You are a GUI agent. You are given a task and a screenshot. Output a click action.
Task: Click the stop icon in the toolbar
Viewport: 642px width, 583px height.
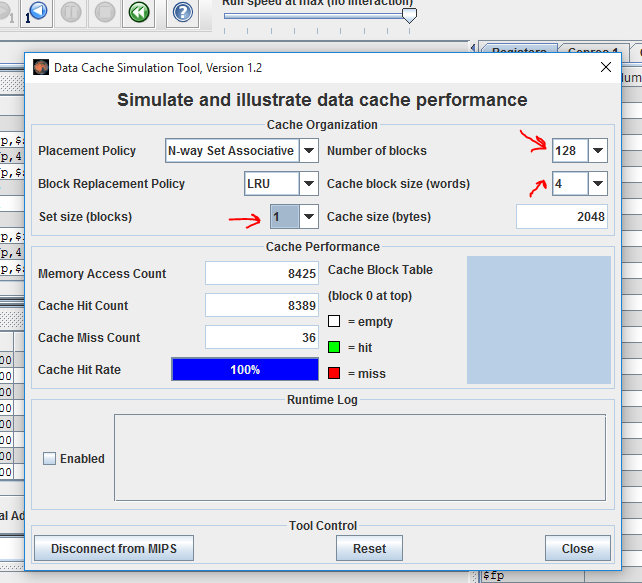tap(105, 12)
